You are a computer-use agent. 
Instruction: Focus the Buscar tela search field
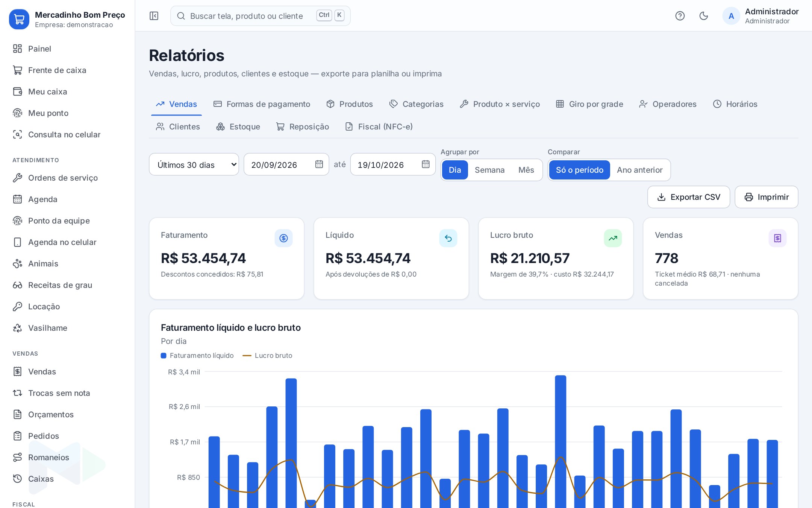pyautogui.click(x=261, y=16)
